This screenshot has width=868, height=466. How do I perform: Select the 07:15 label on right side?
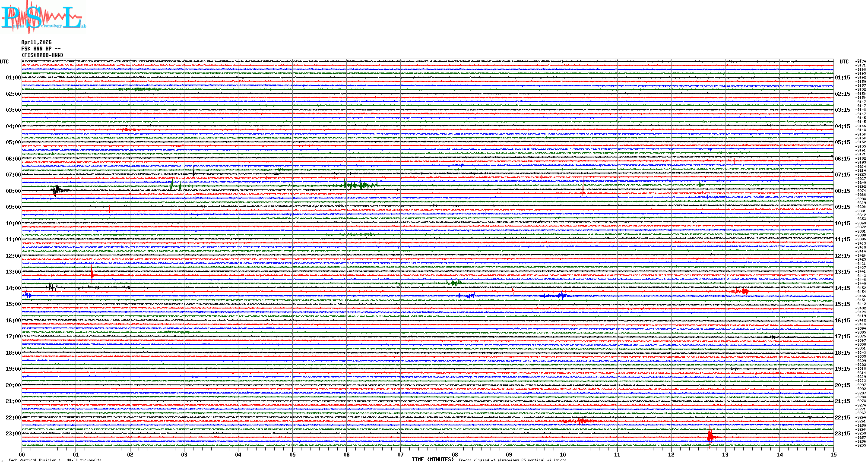pos(843,175)
